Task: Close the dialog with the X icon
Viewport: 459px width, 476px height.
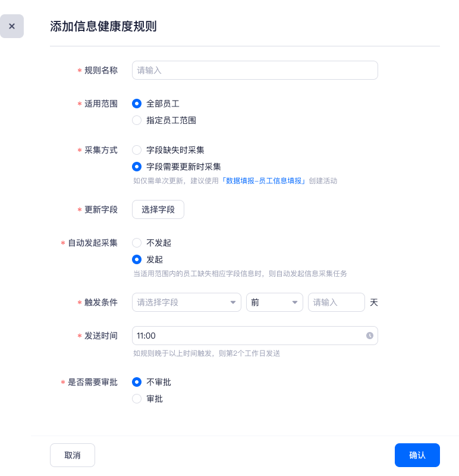Action: pos(12,26)
